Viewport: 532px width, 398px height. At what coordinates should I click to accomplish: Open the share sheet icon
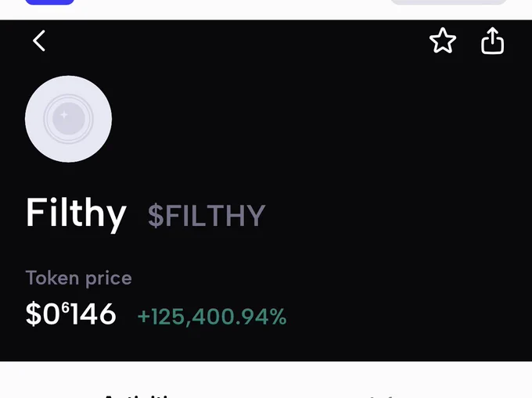click(492, 41)
